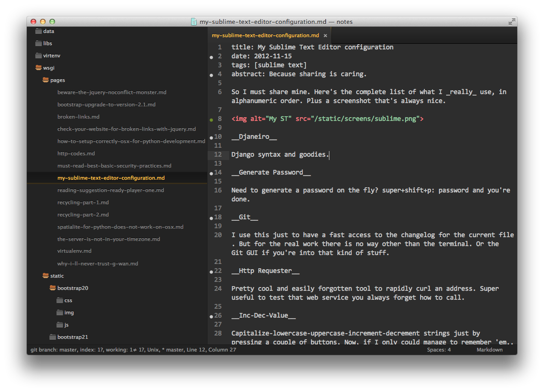Click the green gutter marker on line 8
Screen dimensions: 544x392
211,120
